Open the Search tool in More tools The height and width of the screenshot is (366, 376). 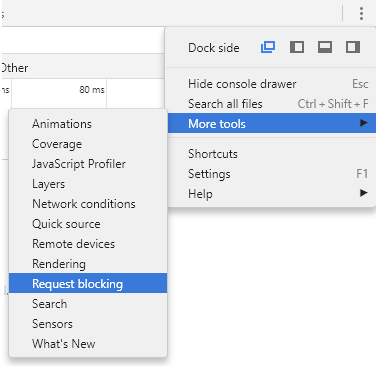pyautogui.click(x=88, y=304)
